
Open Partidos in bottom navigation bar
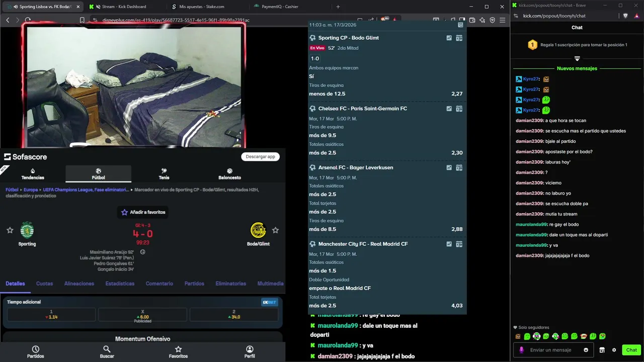(x=36, y=352)
